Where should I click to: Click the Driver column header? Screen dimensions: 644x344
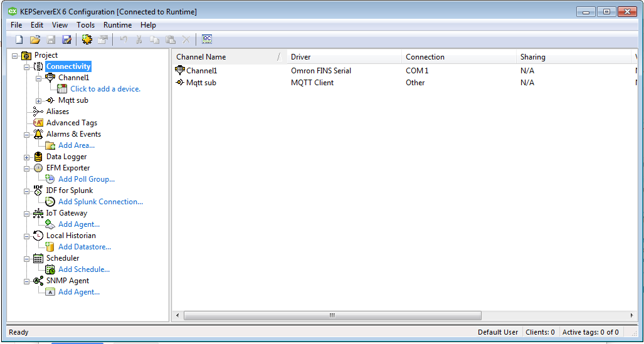tap(344, 57)
